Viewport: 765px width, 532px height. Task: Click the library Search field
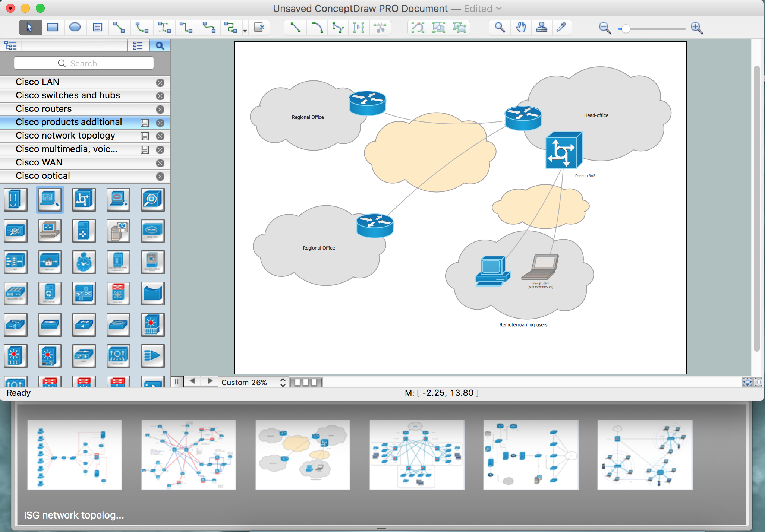[84, 63]
